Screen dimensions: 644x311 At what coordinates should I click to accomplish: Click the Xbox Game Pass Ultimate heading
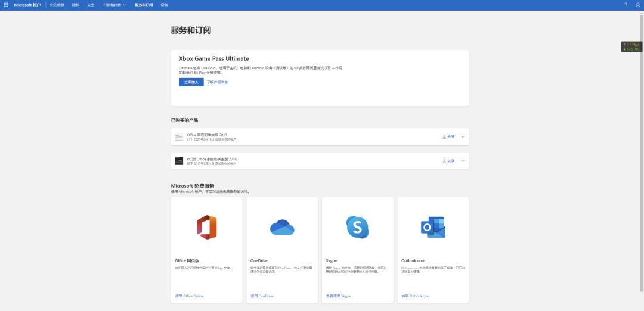point(214,58)
